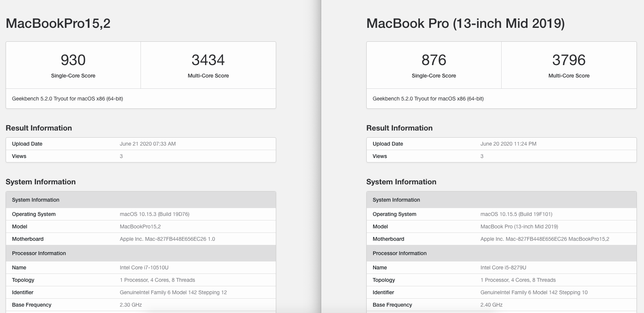Click Geekbench 5.2.0 Tryout text in left window

(x=68, y=99)
